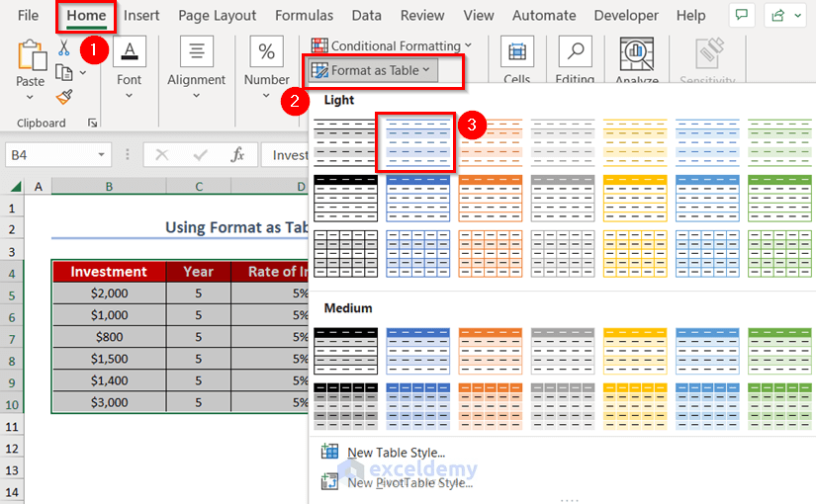Select the $2,000 investment cell
The width and height of the screenshot is (816, 504).
coord(109,294)
